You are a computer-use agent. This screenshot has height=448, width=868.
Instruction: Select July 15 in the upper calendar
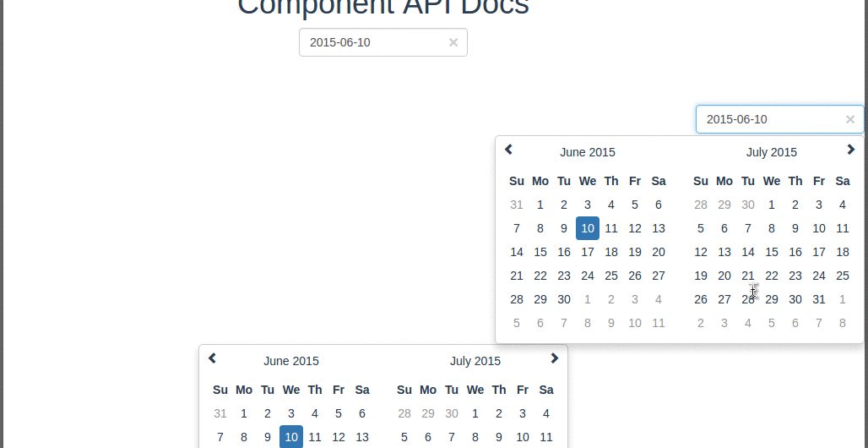pyautogui.click(x=772, y=252)
